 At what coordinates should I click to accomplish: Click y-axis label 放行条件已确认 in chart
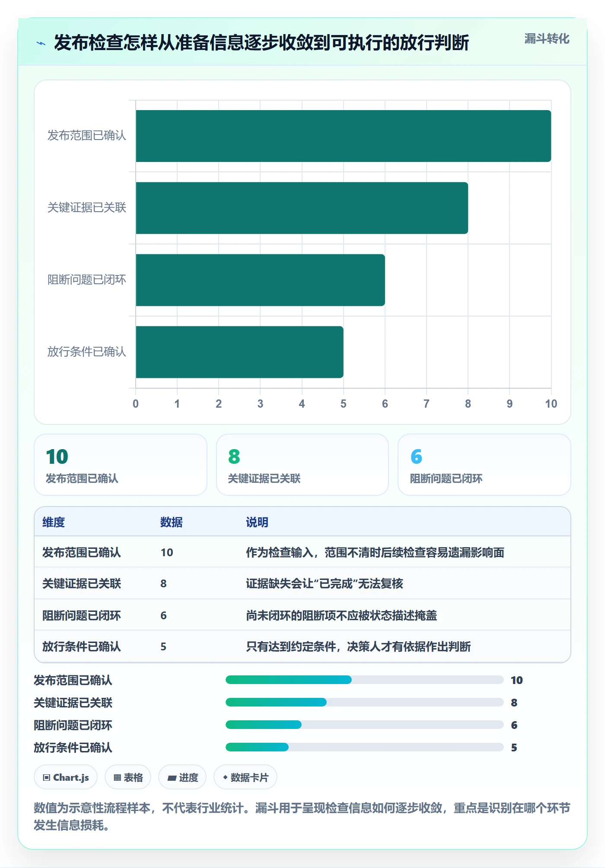click(87, 352)
